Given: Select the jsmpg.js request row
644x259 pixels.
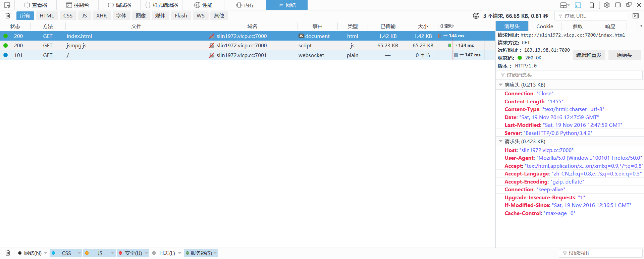Looking at the screenshot, I should [x=248, y=45].
